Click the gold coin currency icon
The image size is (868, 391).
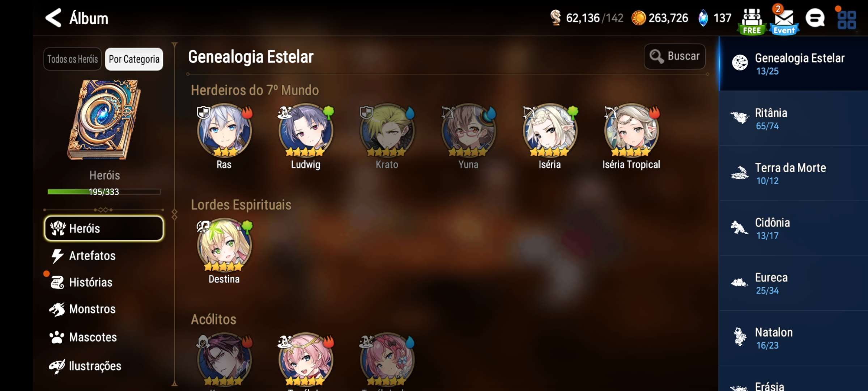638,18
